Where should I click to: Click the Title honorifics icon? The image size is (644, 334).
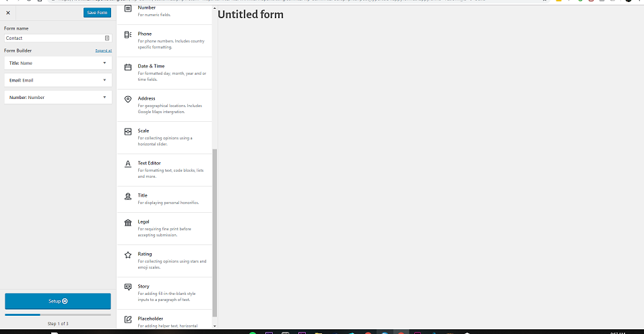coord(128,197)
